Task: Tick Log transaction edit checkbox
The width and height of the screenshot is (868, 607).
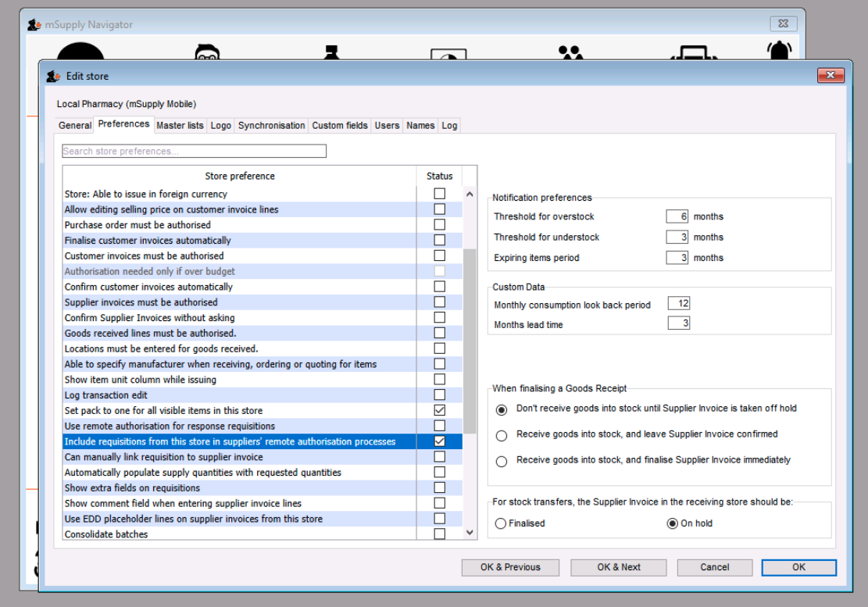Action: pyautogui.click(x=440, y=395)
